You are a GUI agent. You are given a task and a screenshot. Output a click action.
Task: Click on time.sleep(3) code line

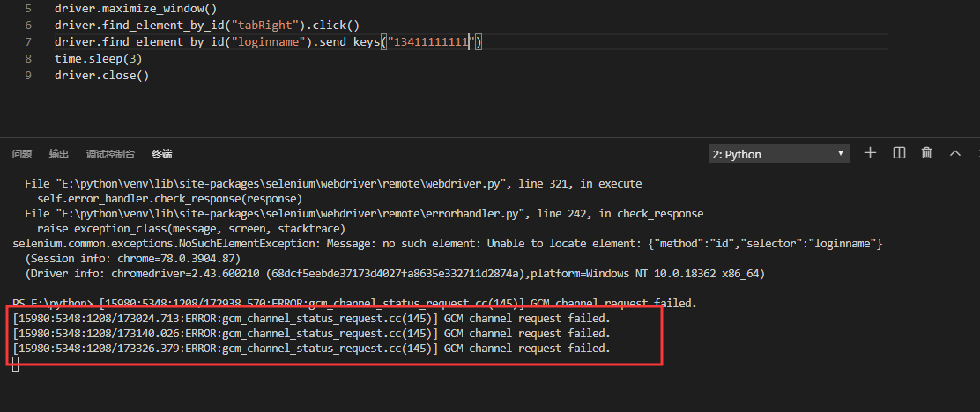[x=98, y=59]
